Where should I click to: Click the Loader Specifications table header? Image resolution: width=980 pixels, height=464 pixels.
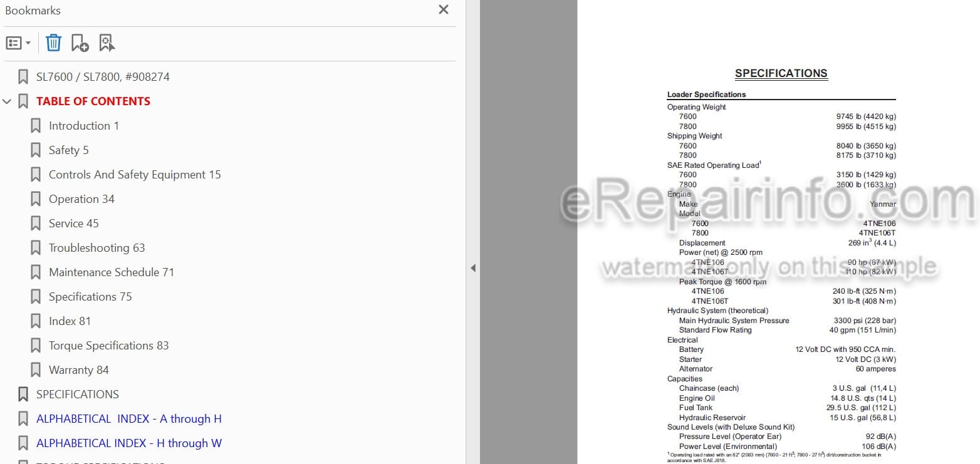(x=706, y=95)
